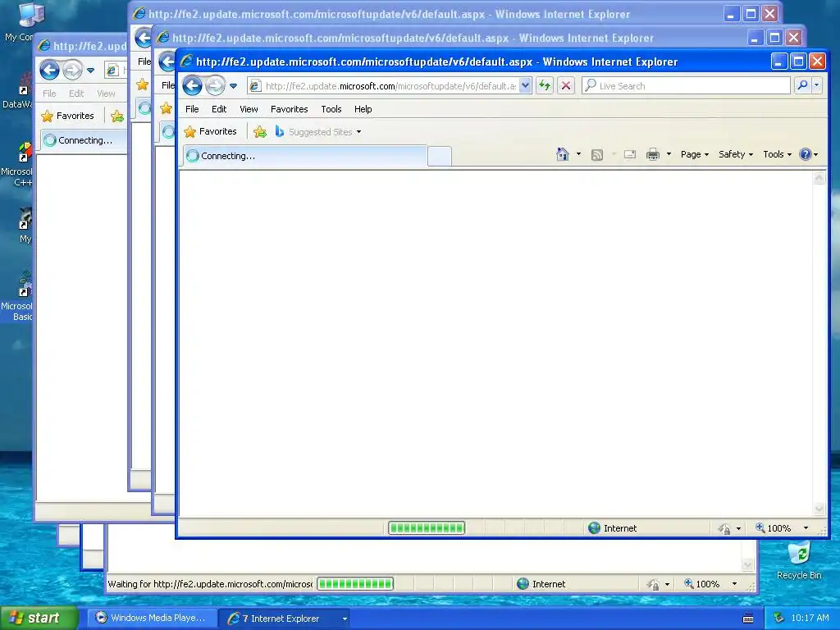Image resolution: width=840 pixels, height=630 pixels.
Task: Click the Print icon
Action: tap(652, 155)
